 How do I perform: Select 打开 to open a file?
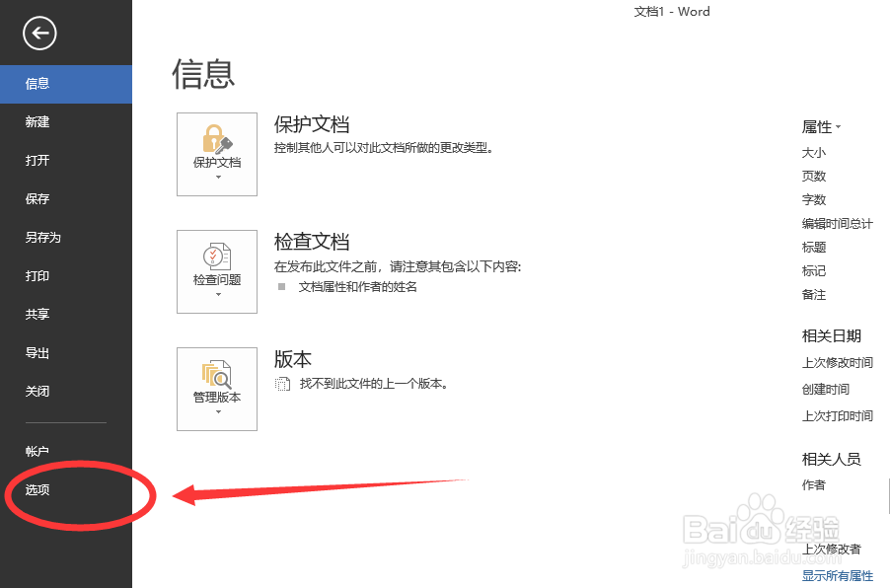tap(38, 160)
